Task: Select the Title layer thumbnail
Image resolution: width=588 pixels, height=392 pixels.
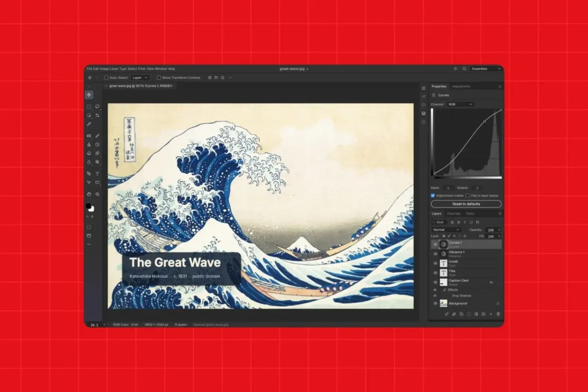Action: pyautogui.click(x=443, y=273)
